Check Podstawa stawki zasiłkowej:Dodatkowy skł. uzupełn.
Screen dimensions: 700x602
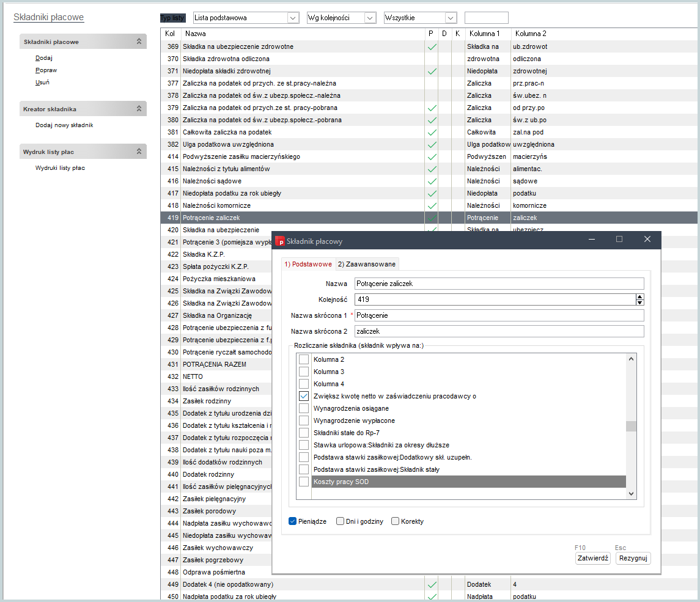coord(304,457)
